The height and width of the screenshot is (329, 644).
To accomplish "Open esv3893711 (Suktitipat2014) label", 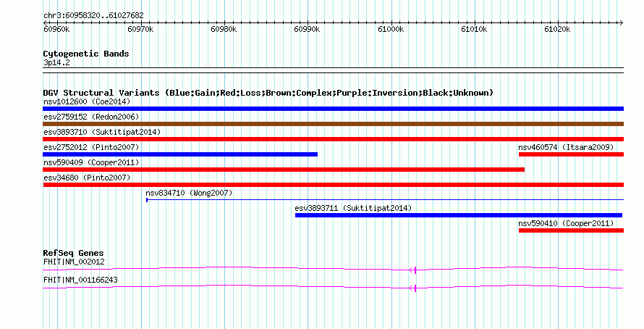I will click(x=353, y=208).
